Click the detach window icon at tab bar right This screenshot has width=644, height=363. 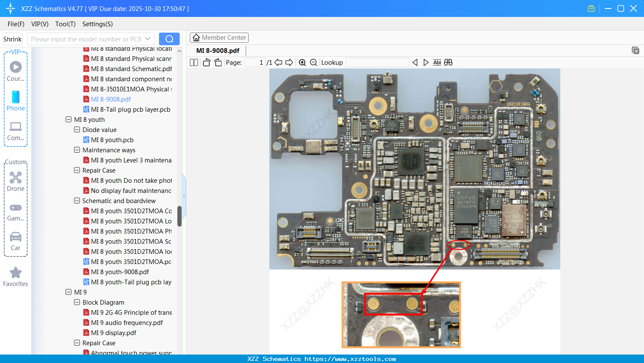pos(636,50)
